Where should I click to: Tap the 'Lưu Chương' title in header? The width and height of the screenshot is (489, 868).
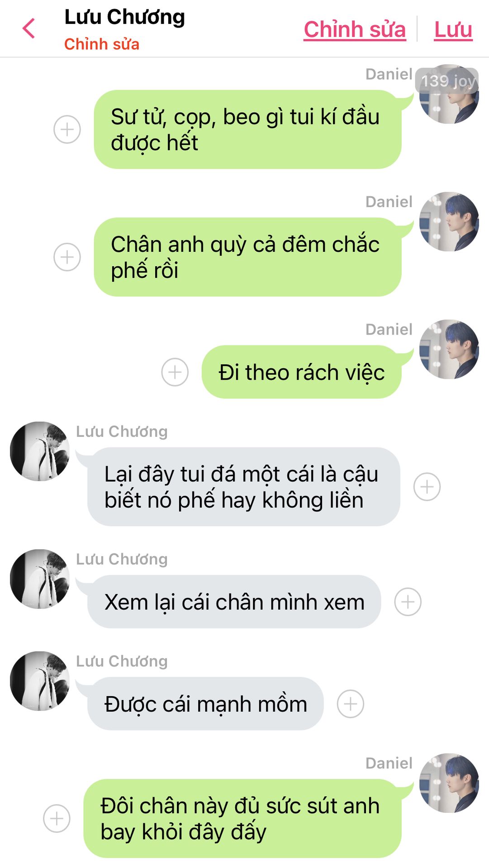(x=124, y=17)
